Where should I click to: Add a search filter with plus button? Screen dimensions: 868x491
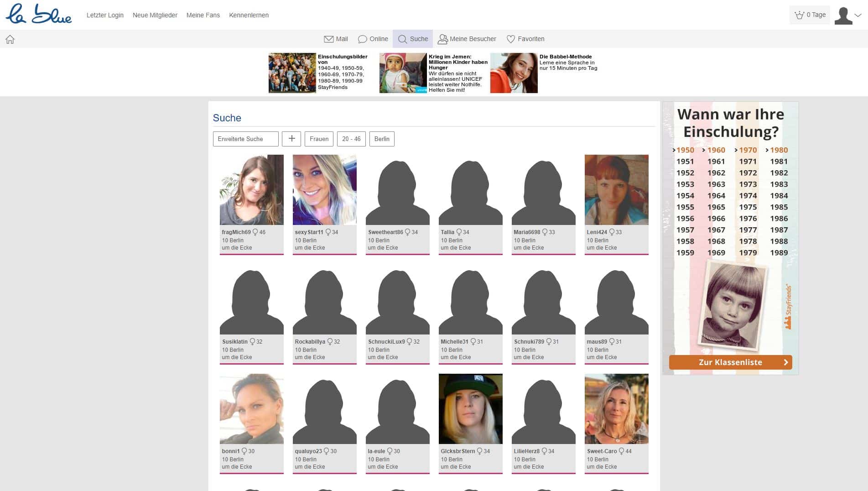pos(291,139)
